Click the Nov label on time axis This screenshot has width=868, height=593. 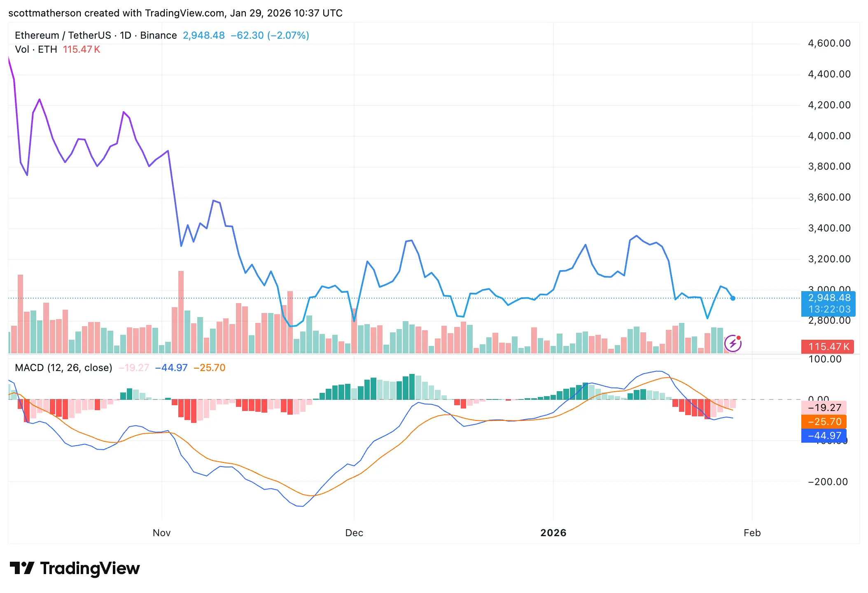[161, 533]
